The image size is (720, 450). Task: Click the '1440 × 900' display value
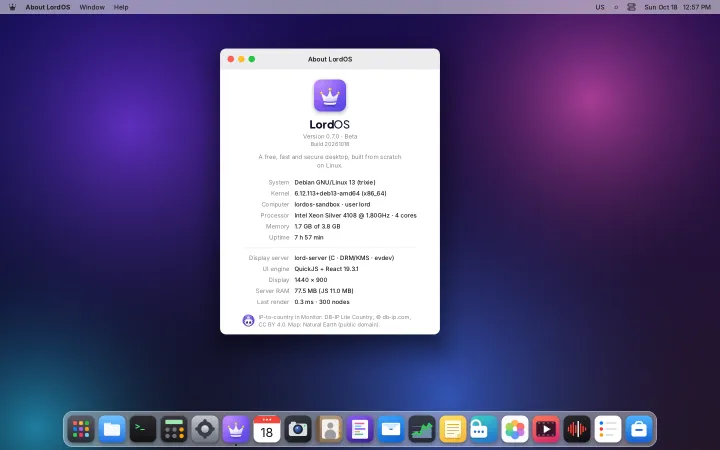coord(311,280)
